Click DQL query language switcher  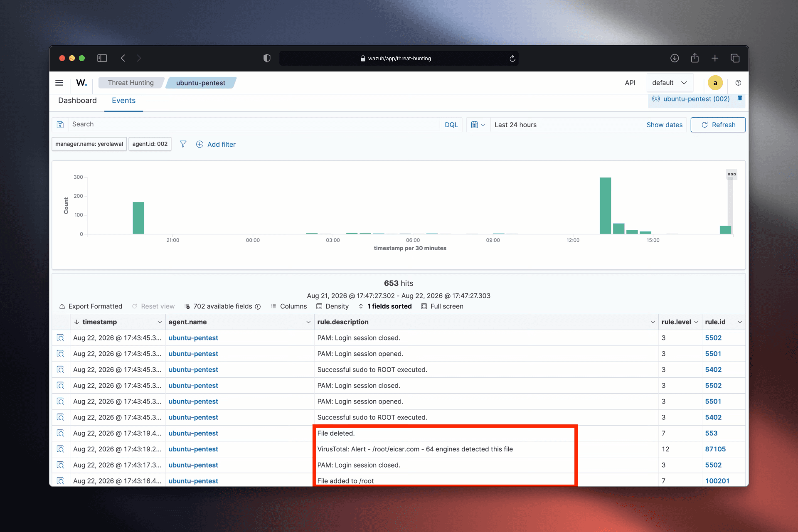click(451, 125)
